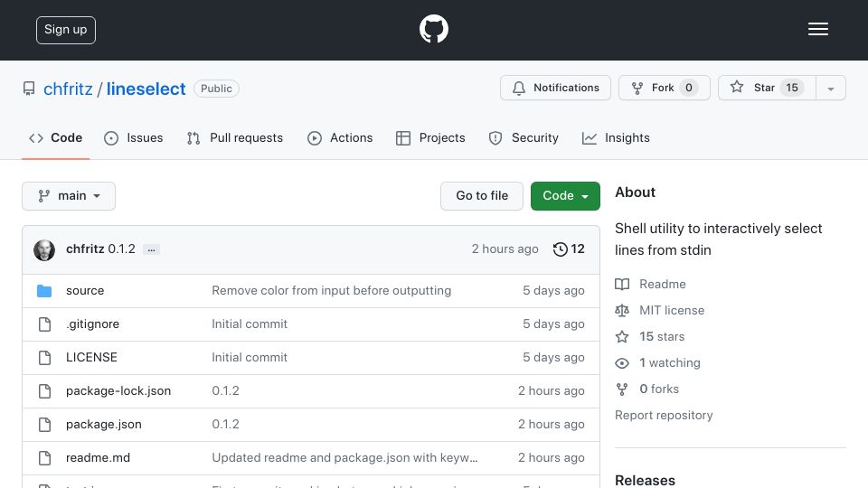
Task: Switch to the Code tab
Action: point(55,137)
